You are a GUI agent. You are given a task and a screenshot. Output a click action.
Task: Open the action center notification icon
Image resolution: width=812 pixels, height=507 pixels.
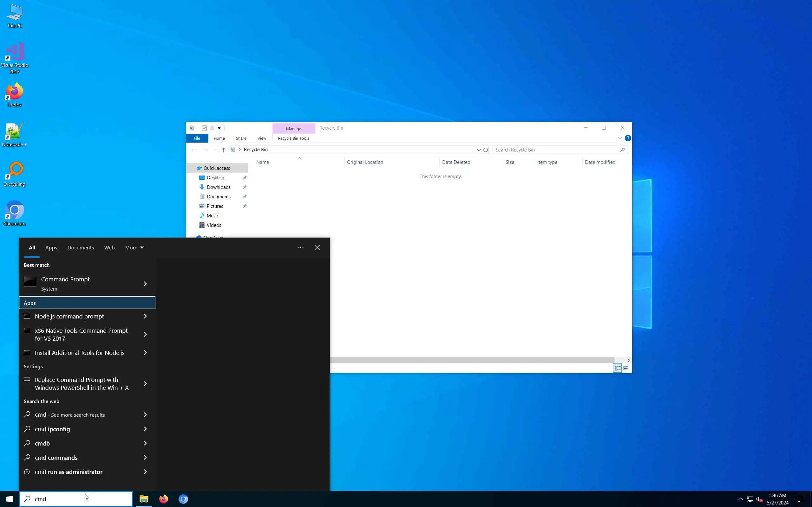(x=799, y=499)
